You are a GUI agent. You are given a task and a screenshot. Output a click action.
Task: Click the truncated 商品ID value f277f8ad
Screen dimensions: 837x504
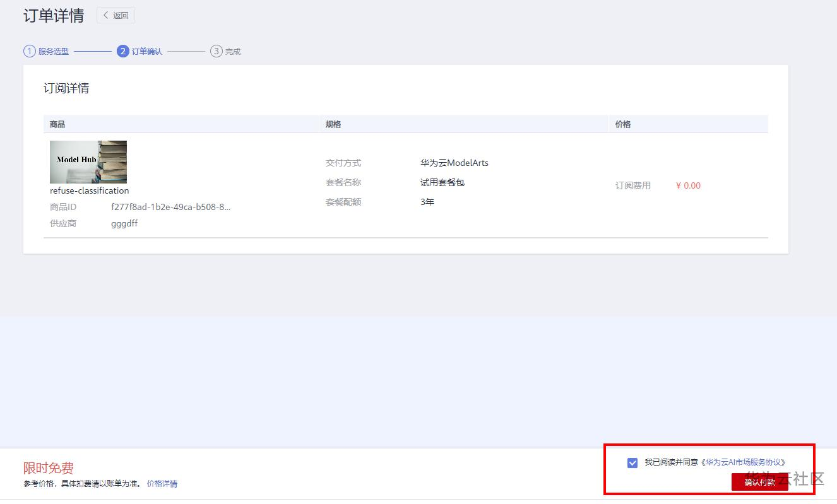[x=170, y=207]
